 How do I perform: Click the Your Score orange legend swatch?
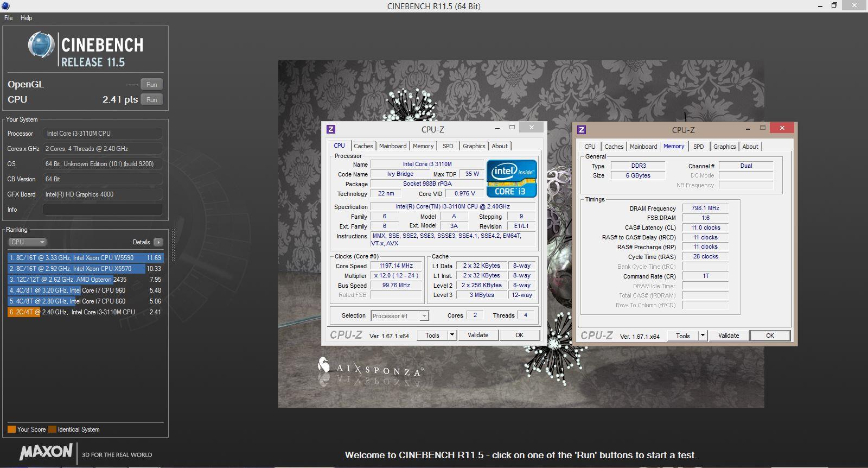point(11,429)
